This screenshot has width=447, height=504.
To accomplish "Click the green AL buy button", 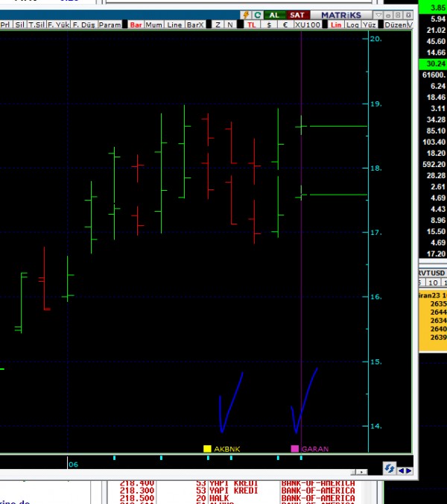I will point(274,15).
